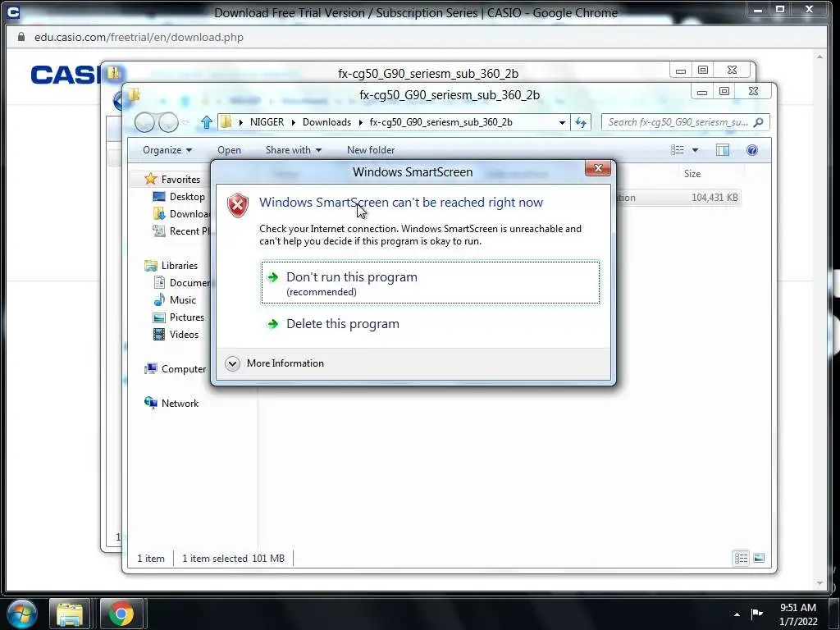
Task: Minimize the front Explorer window
Action: 702,92
